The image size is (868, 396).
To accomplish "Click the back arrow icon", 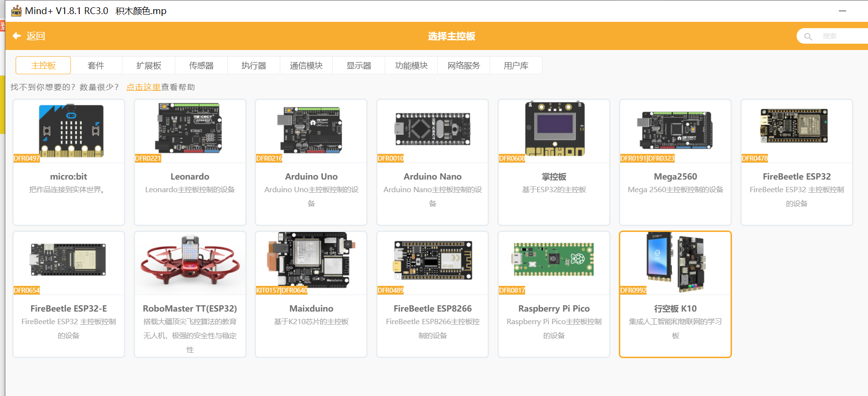I will pos(17,36).
